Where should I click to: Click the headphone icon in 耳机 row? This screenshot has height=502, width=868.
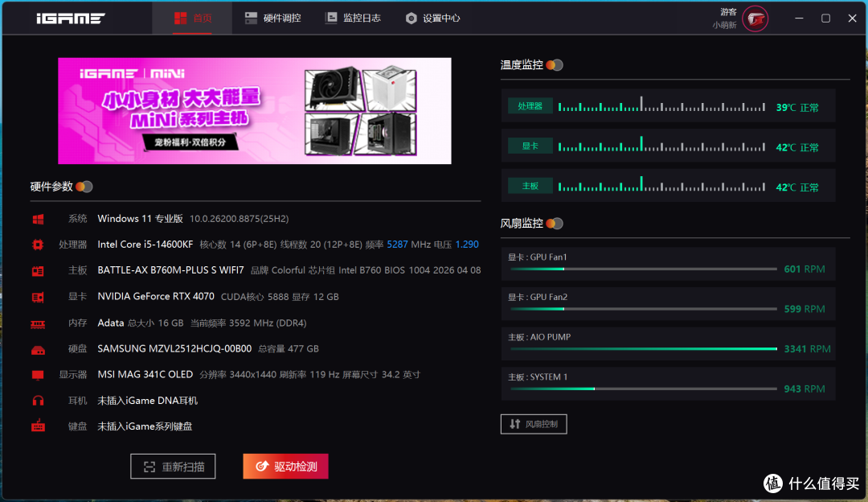click(x=38, y=401)
